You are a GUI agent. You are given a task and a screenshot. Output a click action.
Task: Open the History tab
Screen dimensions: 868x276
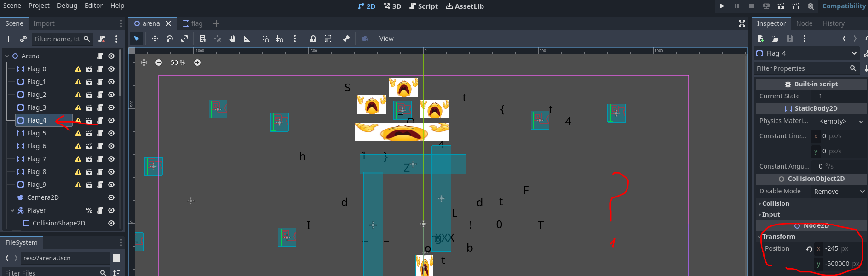tap(834, 23)
